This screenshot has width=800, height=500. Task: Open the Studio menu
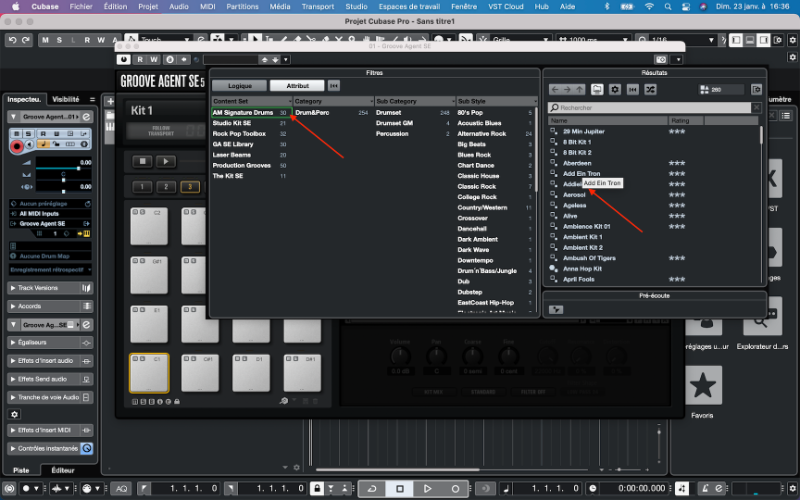[x=356, y=7]
